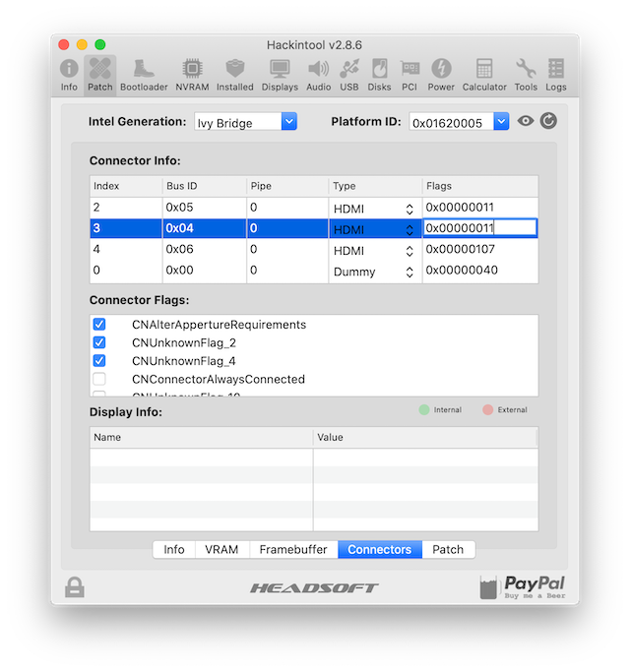Click the Name column header in Display Info
Screen dimensions: 630x672
[201, 438]
